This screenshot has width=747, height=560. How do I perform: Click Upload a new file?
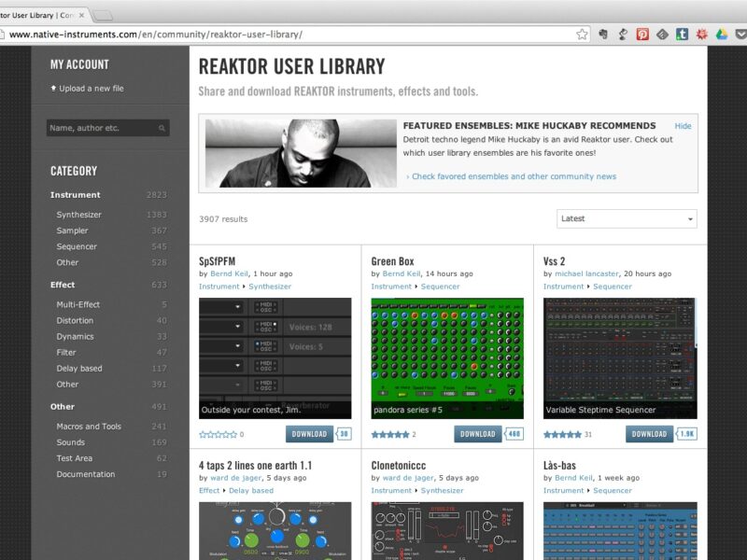coord(91,89)
